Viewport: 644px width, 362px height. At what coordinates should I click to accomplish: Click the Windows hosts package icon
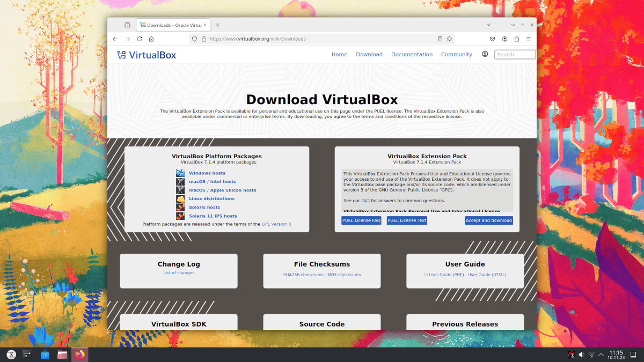[180, 173]
